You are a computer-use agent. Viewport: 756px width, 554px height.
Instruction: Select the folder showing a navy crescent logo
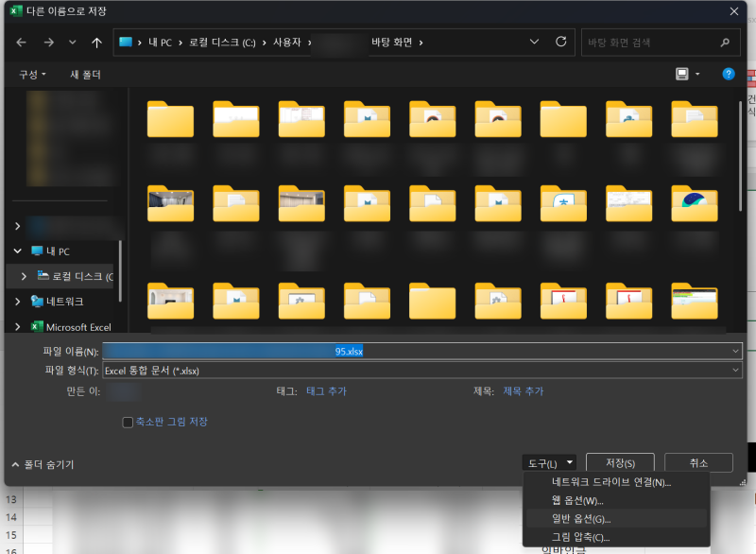click(695, 203)
